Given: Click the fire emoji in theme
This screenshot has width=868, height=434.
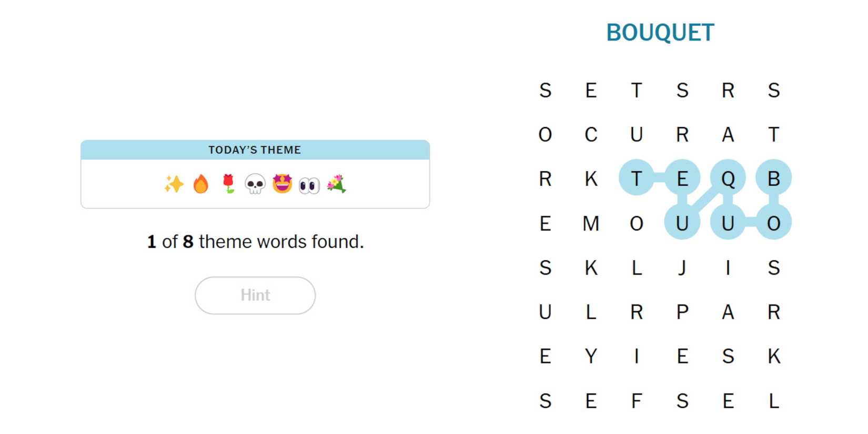Looking at the screenshot, I should tap(200, 184).
